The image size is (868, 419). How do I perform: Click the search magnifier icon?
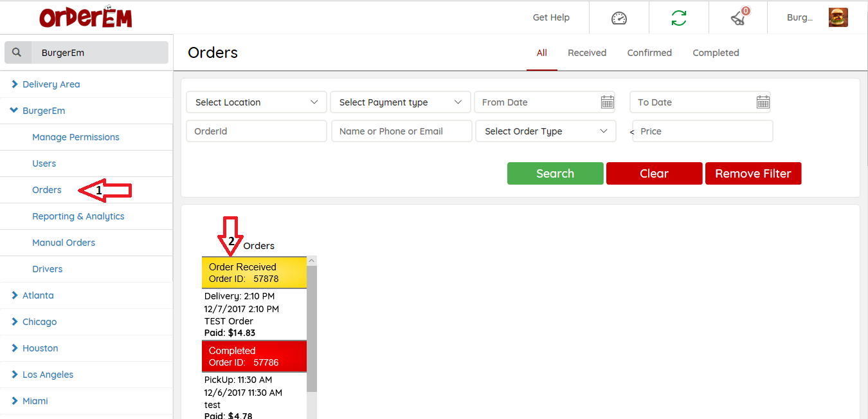pyautogui.click(x=17, y=53)
